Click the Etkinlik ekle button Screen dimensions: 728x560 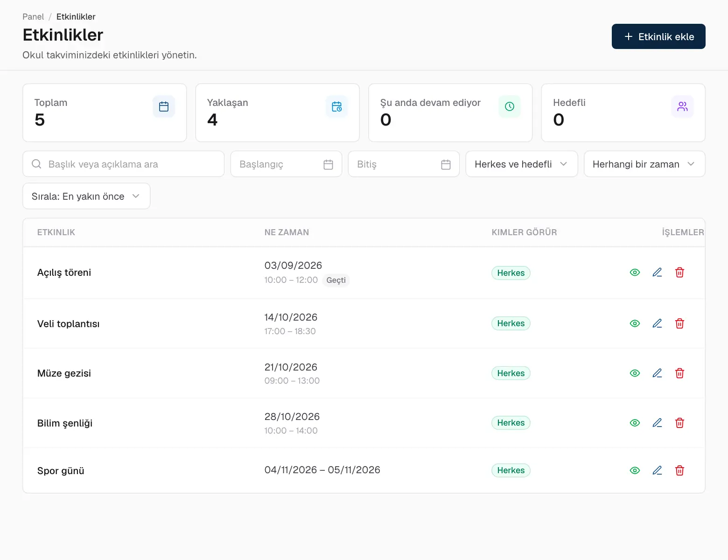tap(658, 36)
